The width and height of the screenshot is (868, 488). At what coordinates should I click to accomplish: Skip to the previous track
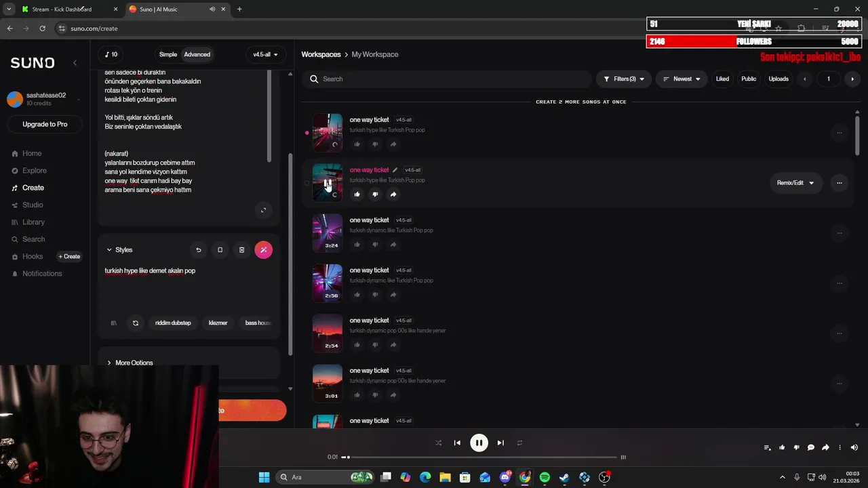click(457, 443)
